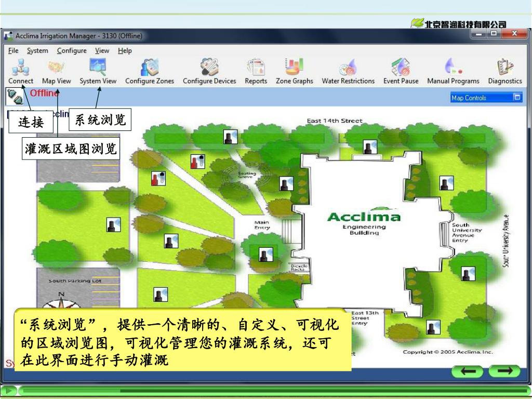Click Map Controls title bar
This screenshot has width=532, height=399.
[486, 98]
